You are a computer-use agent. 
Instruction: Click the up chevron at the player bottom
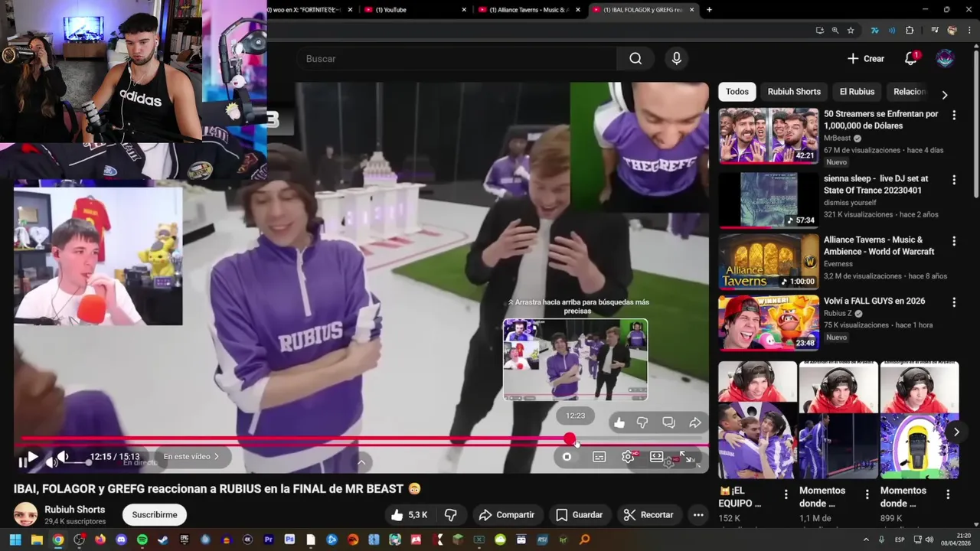(361, 461)
